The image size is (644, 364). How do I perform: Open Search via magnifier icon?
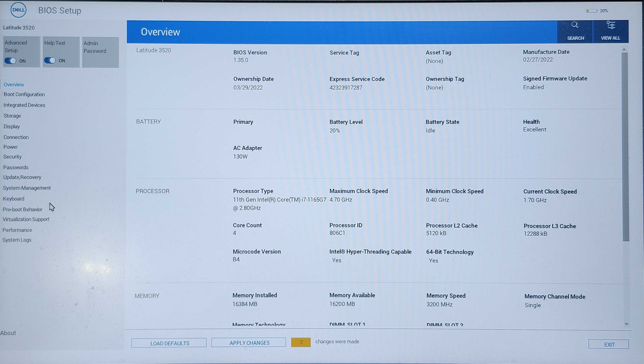point(574,25)
